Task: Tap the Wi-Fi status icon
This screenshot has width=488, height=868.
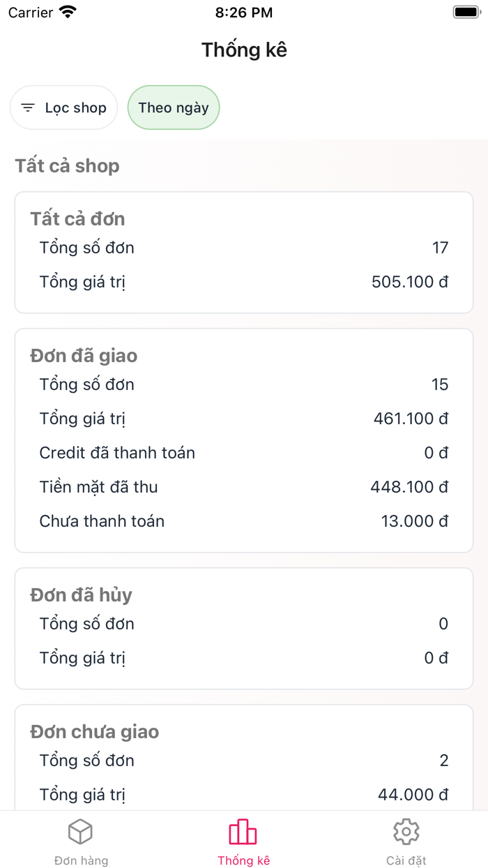Action: pyautogui.click(x=68, y=12)
